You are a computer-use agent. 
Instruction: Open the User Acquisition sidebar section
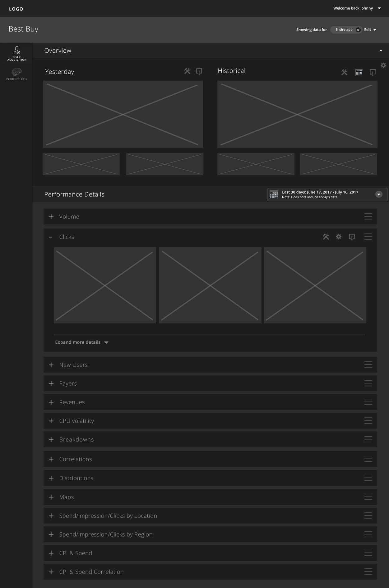click(x=17, y=54)
